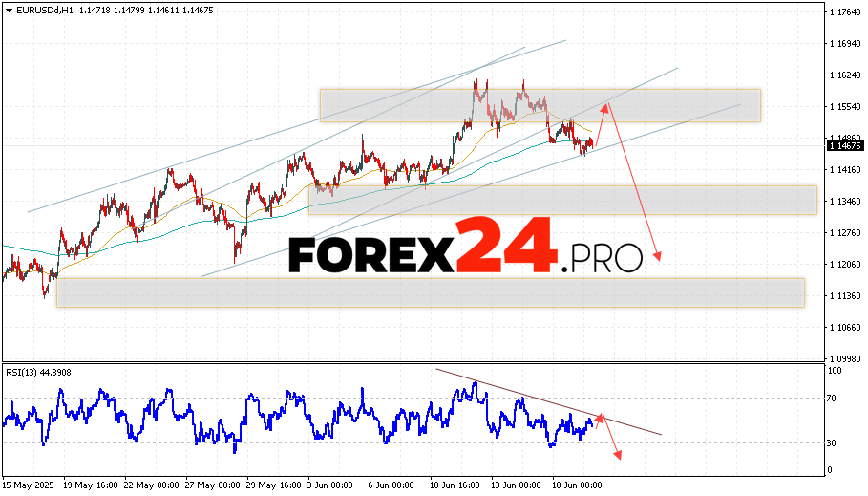
Task: Click the current price tag 1.14675
Action: tap(845, 146)
